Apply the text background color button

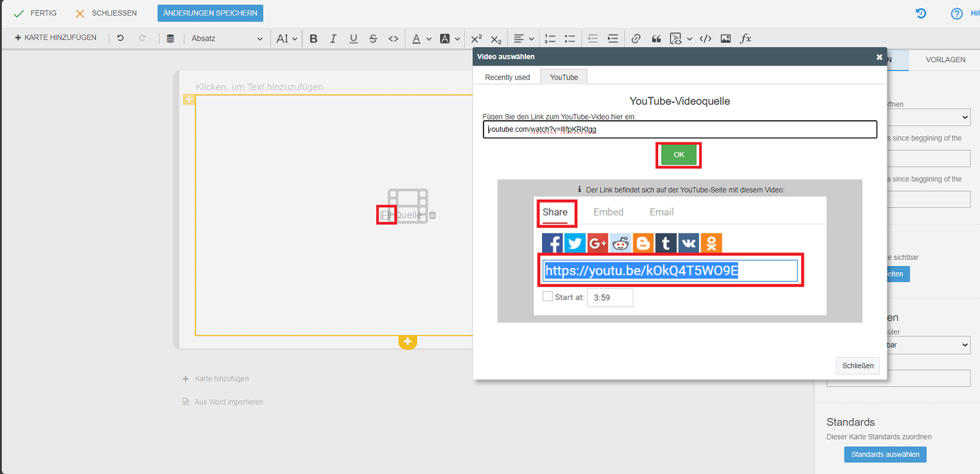[x=445, y=39]
